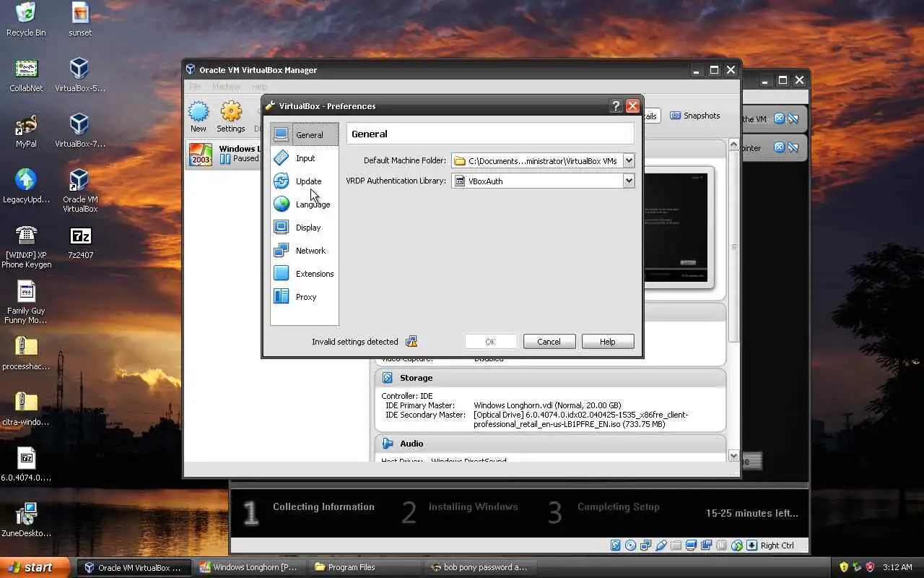Click the VM preview thumbnail in Manager
Screen dimensions: 924x578
pos(679,228)
